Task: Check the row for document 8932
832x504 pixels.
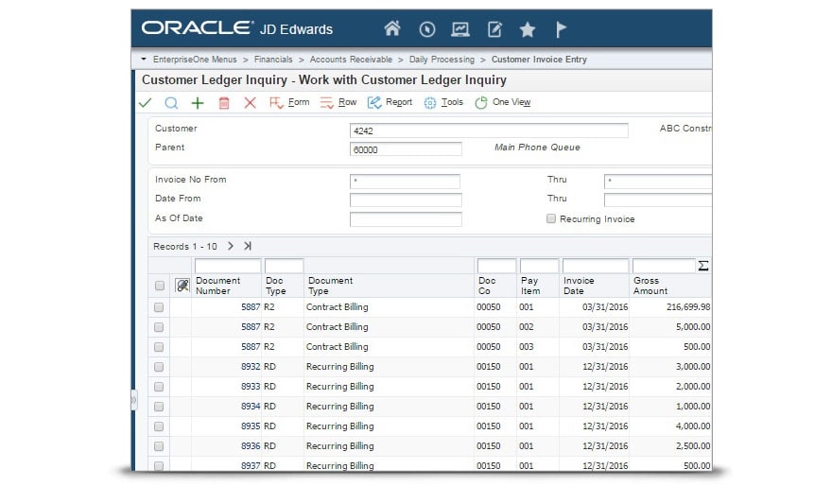Action: point(159,367)
